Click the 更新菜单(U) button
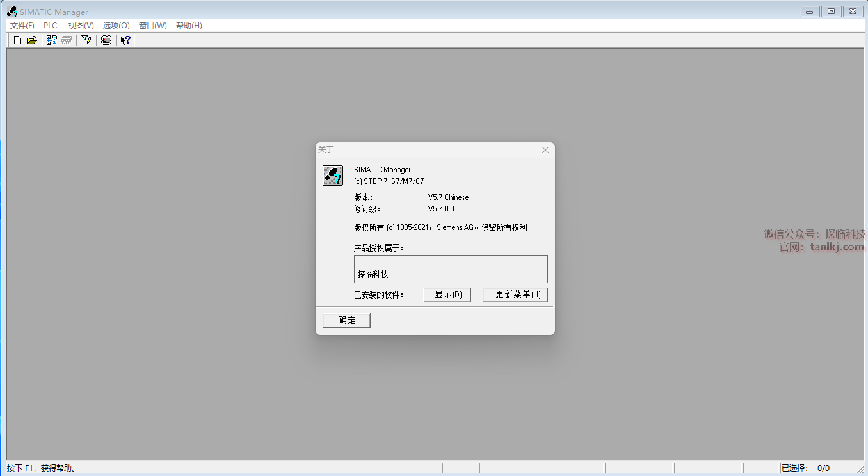 515,295
